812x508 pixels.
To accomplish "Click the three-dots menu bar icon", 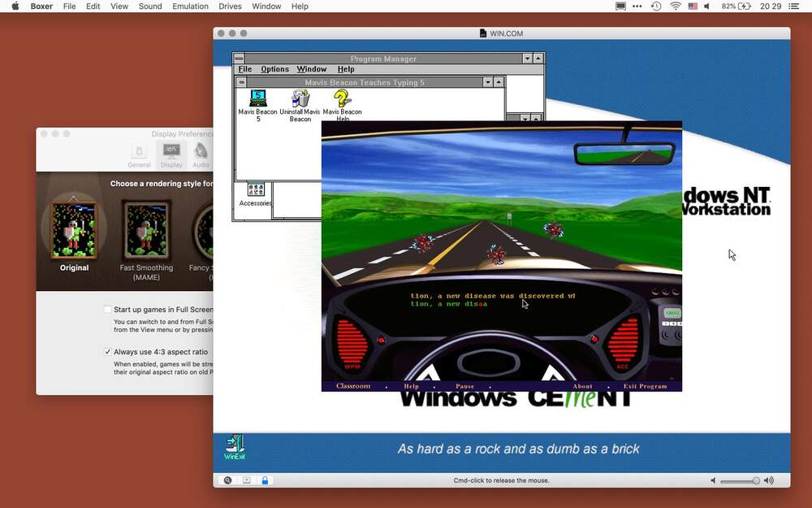I will click(637, 7).
